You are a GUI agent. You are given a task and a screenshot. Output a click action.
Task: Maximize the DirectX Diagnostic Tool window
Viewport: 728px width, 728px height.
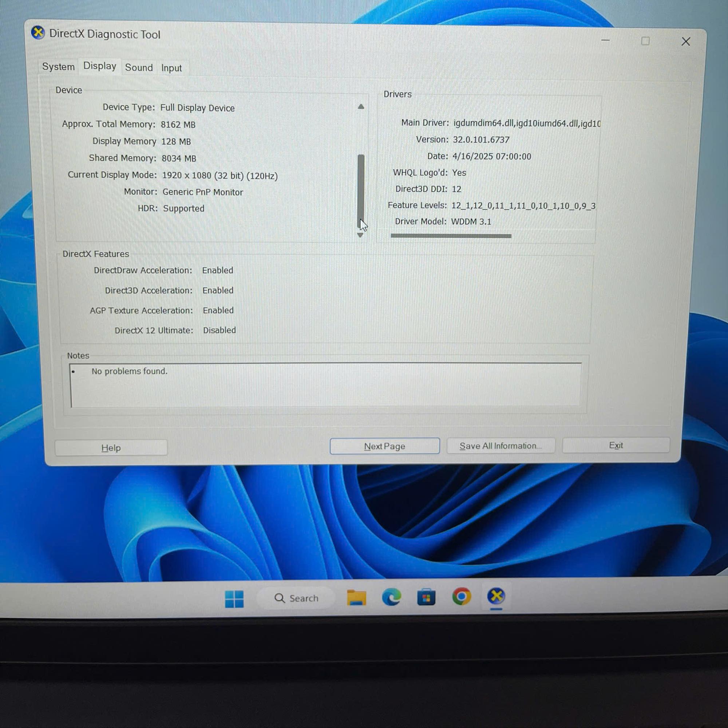pos(645,41)
